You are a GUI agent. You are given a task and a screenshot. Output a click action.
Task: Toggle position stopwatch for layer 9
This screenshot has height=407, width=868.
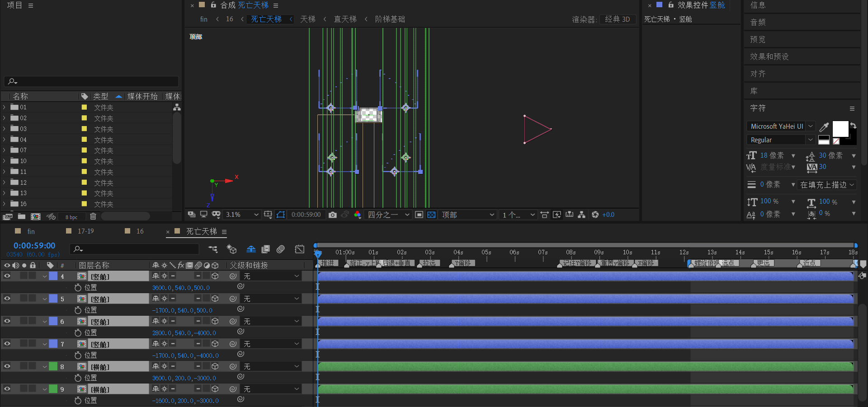point(78,401)
